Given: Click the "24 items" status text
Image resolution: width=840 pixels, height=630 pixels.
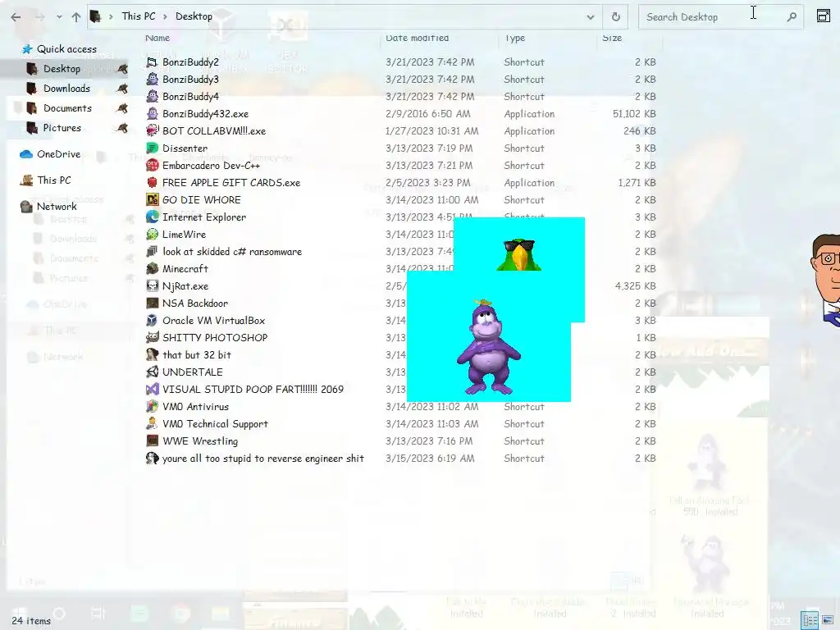Looking at the screenshot, I should click(31, 621).
